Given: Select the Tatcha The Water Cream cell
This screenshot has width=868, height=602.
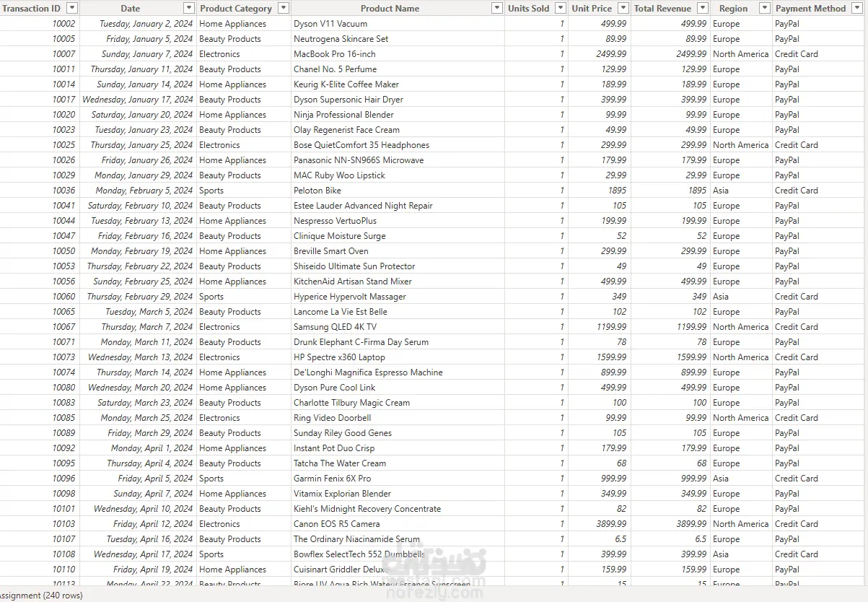Looking at the screenshot, I should click(x=398, y=463).
